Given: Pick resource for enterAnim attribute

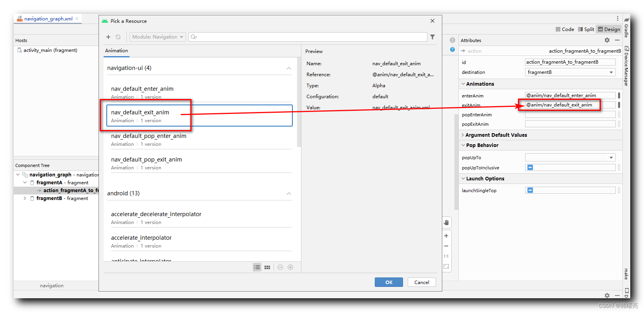Looking at the screenshot, I should pyautogui.click(x=619, y=95).
